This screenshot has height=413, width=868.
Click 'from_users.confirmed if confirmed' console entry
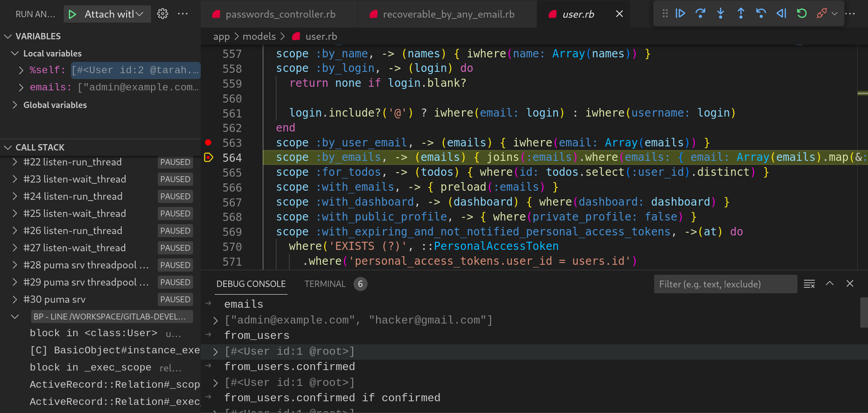click(332, 398)
